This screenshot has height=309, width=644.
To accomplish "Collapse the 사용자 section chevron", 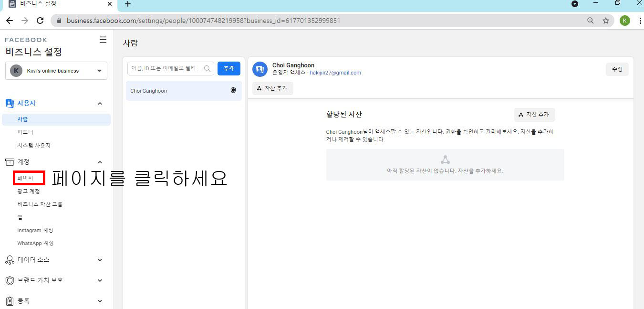I will (x=100, y=103).
